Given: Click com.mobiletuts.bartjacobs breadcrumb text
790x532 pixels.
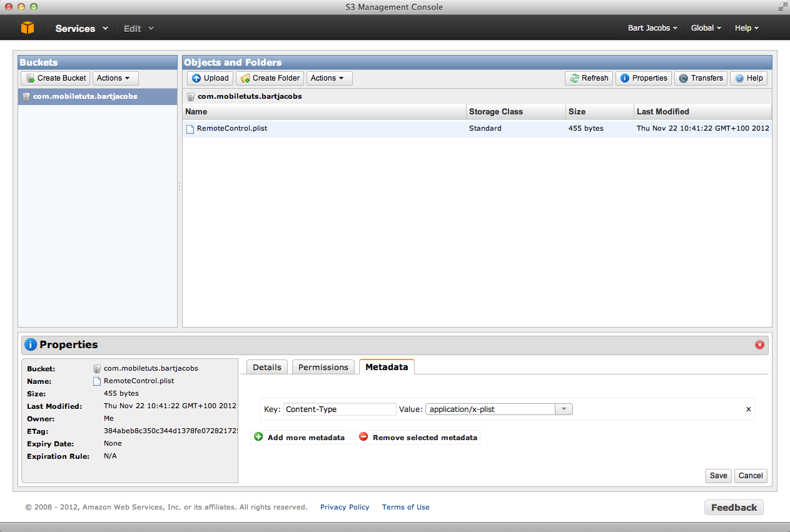Looking at the screenshot, I should click(250, 96).
